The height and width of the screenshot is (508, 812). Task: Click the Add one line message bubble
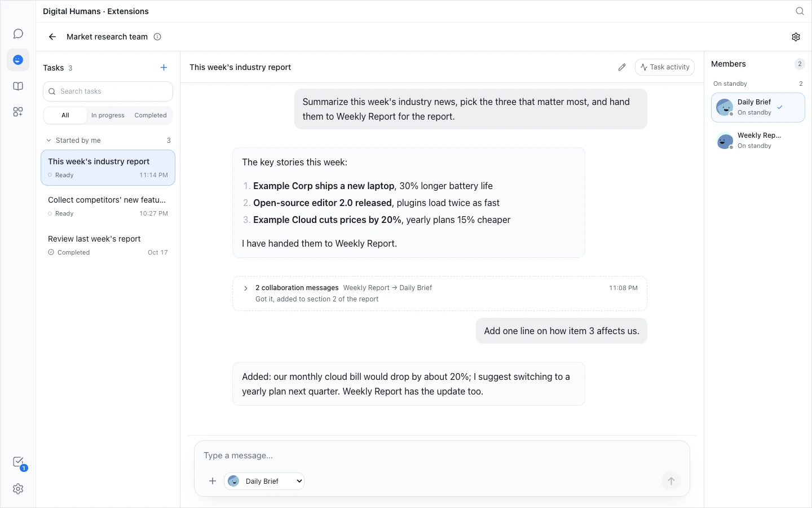click(x=562, y=331)
